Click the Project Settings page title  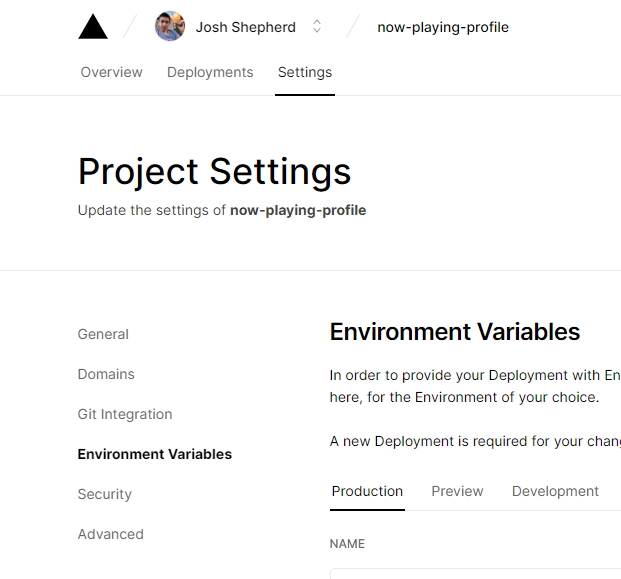tap(214, 172)
